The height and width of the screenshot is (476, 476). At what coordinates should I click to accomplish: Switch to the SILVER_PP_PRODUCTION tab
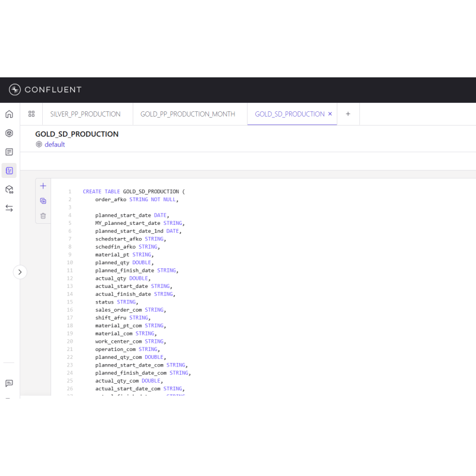point(87,114)
